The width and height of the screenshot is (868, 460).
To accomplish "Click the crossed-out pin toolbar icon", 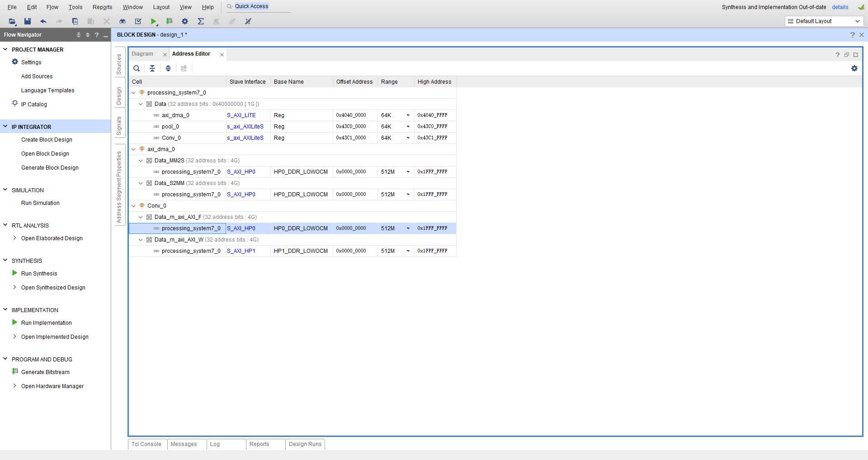I will pos(248,21).
